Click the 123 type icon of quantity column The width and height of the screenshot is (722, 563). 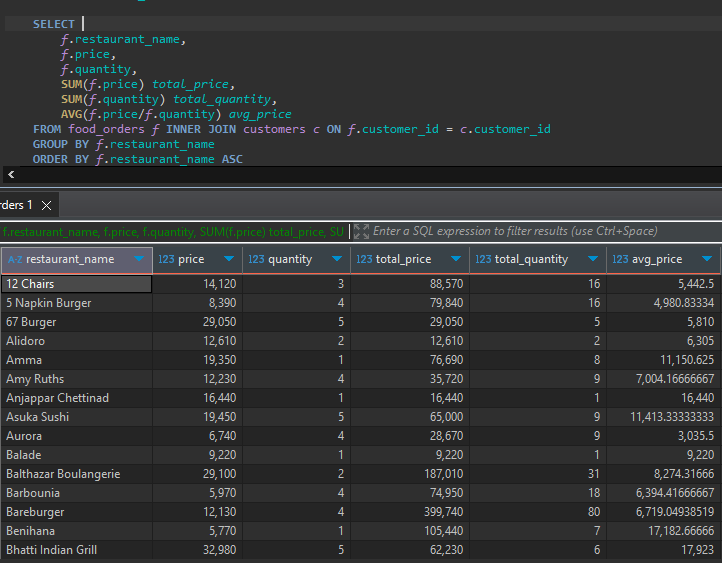(256, 260)
